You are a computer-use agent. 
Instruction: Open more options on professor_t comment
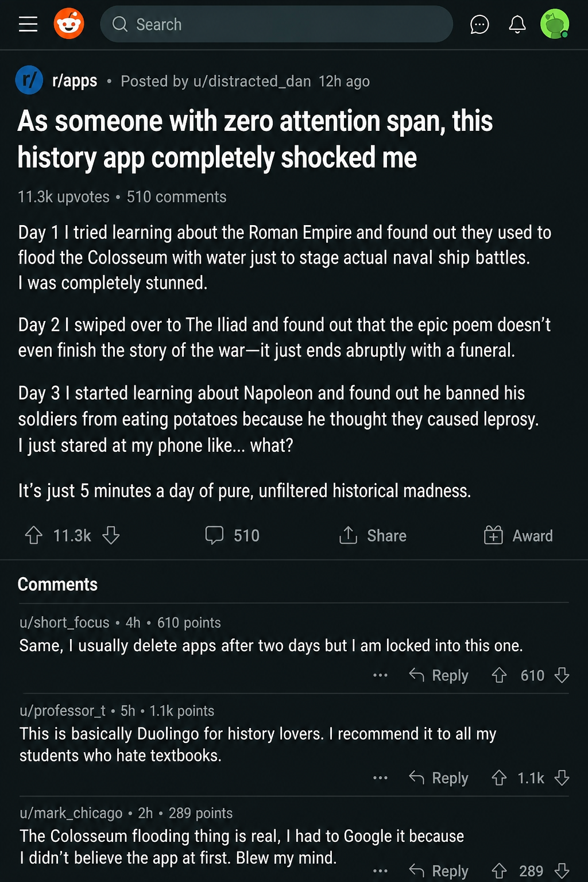(380, 778)
